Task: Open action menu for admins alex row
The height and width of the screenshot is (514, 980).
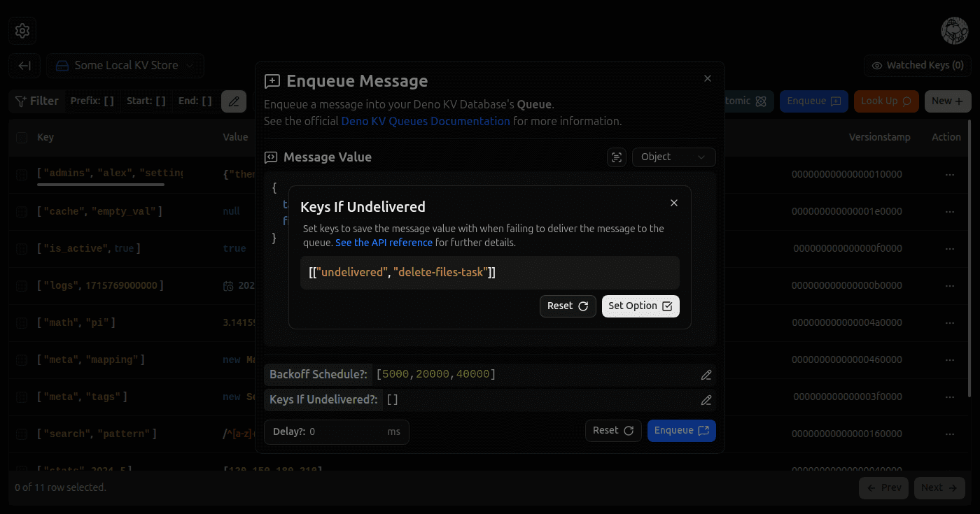Action: click(949, 175)
